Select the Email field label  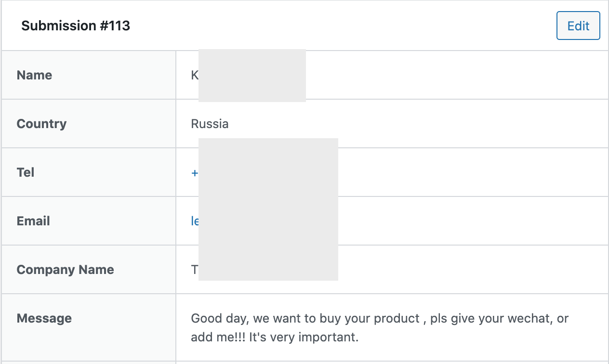coord(33,221)
